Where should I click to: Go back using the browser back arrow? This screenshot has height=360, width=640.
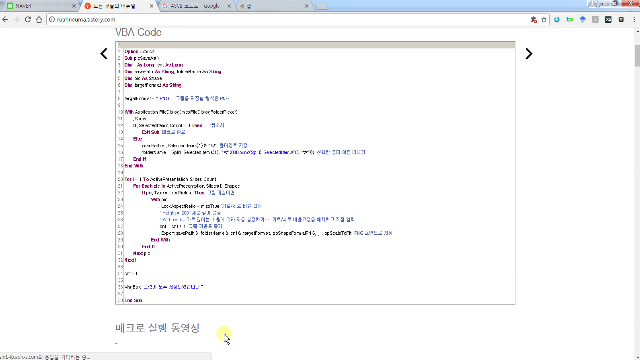coord(5,20)
